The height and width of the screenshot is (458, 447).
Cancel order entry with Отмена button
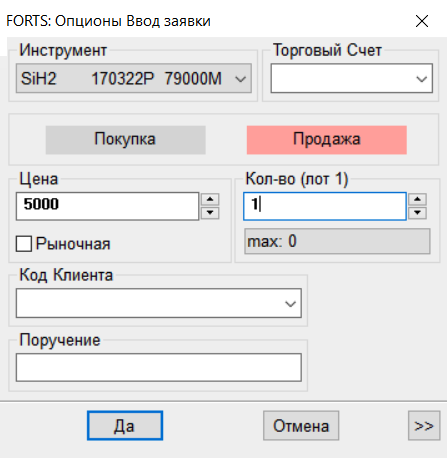click(301, 426)
